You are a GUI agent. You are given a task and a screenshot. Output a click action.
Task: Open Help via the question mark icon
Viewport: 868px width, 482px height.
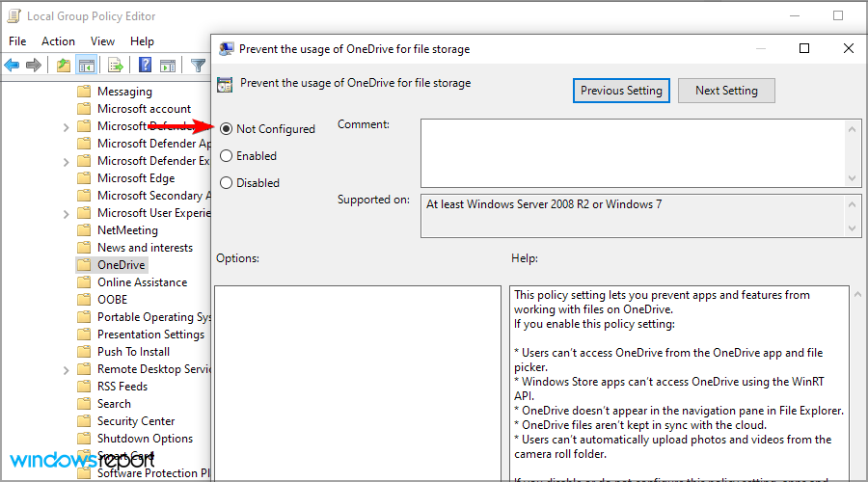pos(145,66)
